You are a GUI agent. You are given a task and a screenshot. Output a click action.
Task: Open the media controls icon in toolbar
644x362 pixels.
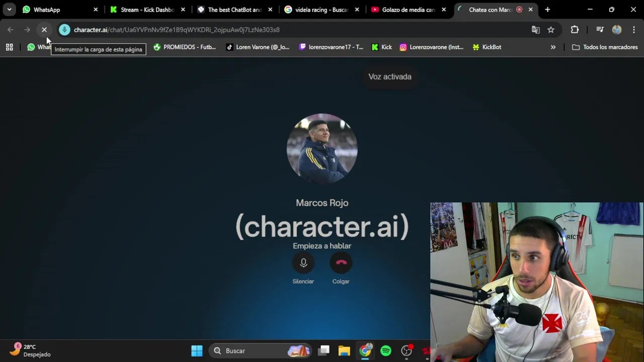pyautogui.click(x=600, y=30)
